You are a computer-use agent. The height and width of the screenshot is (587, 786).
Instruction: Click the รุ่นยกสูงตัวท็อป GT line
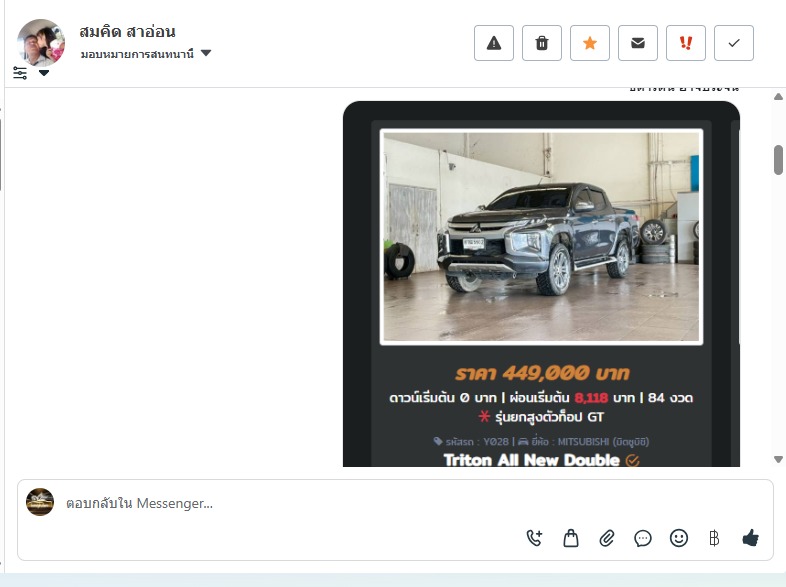point(541,417)
